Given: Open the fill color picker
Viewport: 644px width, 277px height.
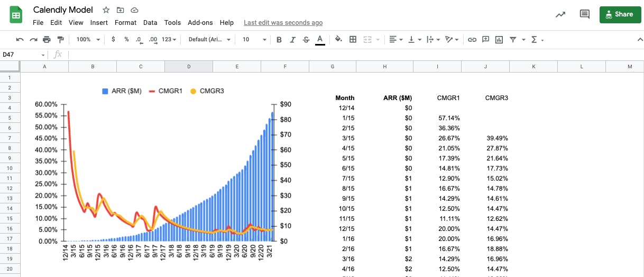Looking at the screenshot, I should pos(338,39).
